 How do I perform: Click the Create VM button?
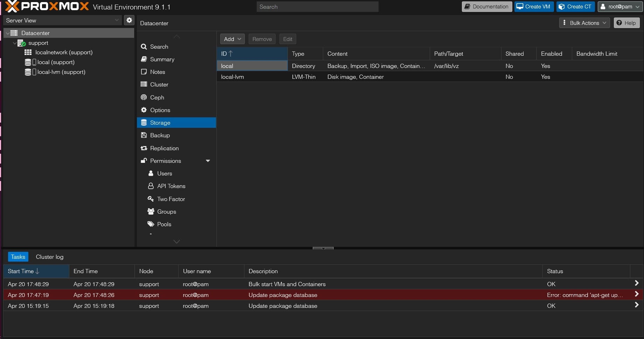[x=534, y=7]
